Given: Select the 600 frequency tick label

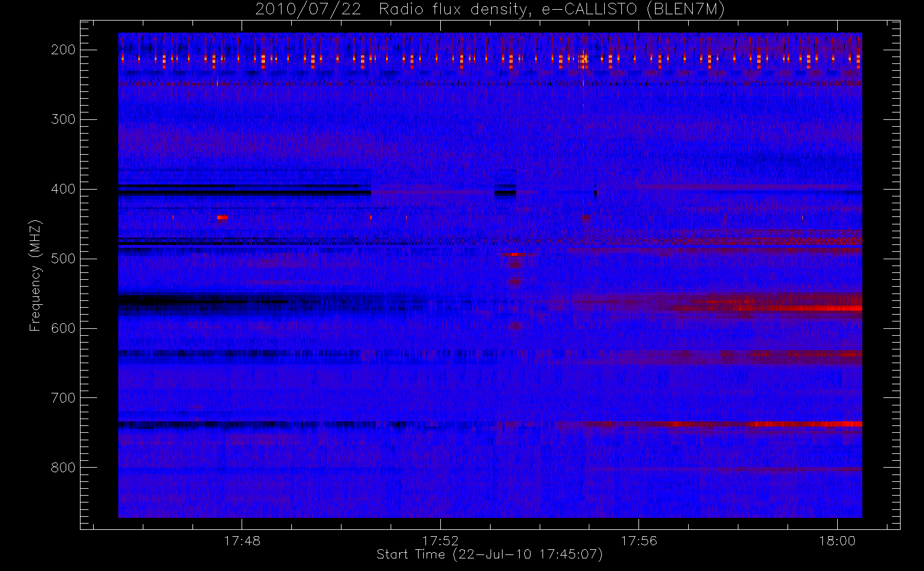Looking at the screenshot, I should (x=63, y=328).
